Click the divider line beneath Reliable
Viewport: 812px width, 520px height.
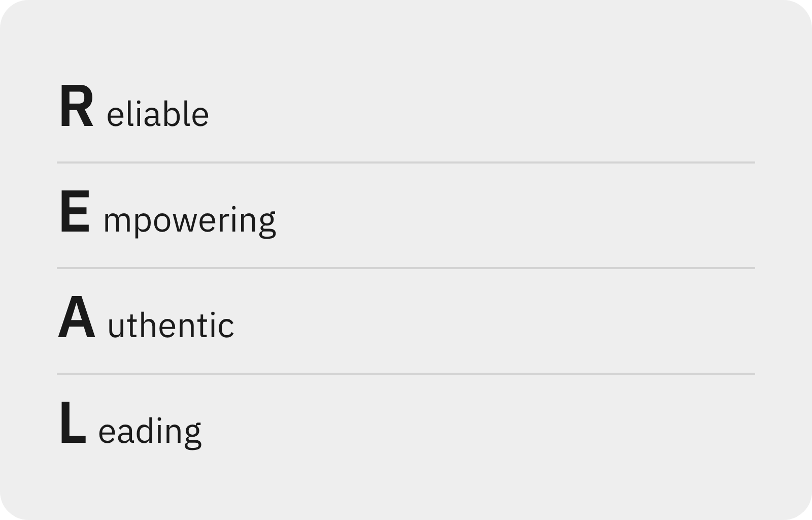406,162
